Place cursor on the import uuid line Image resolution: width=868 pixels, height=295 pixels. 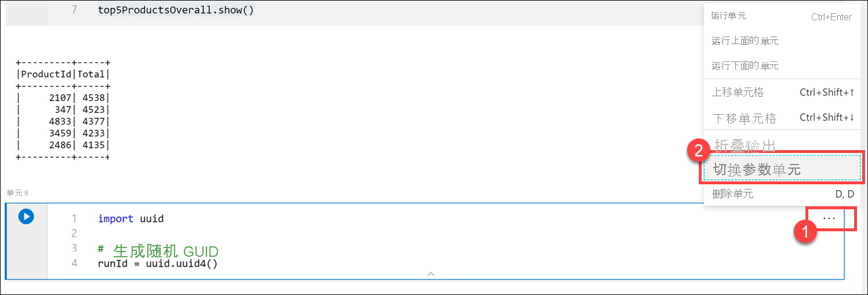tap(131, 218)
